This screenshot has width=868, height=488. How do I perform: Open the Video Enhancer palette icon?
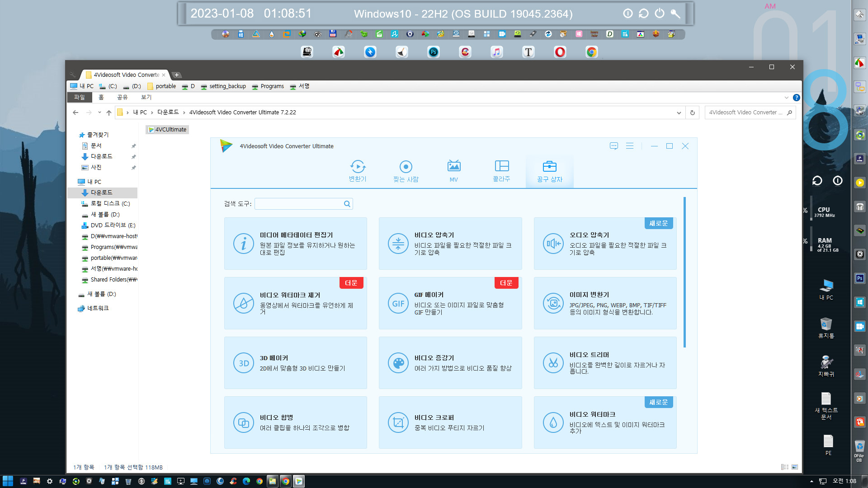pos(398,363)
